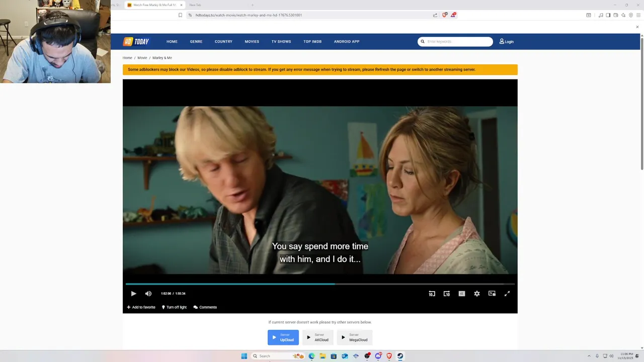Open the GENRE menu
Viewport: 644px width, 362px height.
coord(196,42)
